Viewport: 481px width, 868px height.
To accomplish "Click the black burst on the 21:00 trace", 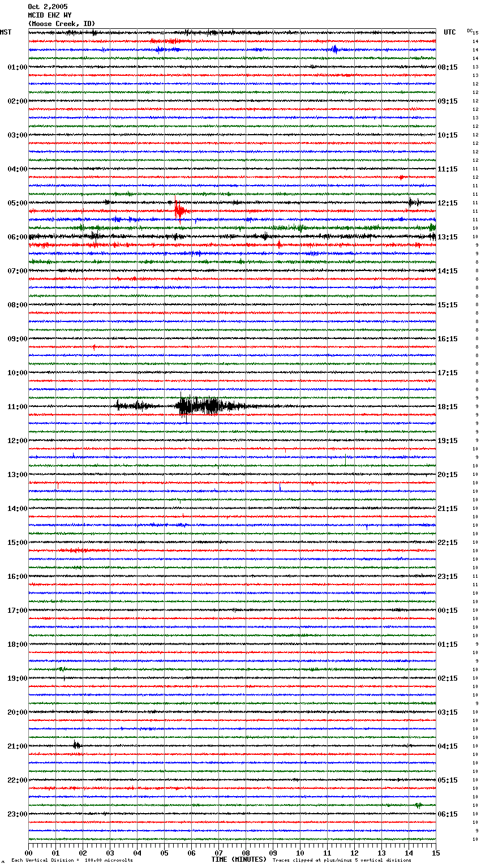I will pos(76,745).
